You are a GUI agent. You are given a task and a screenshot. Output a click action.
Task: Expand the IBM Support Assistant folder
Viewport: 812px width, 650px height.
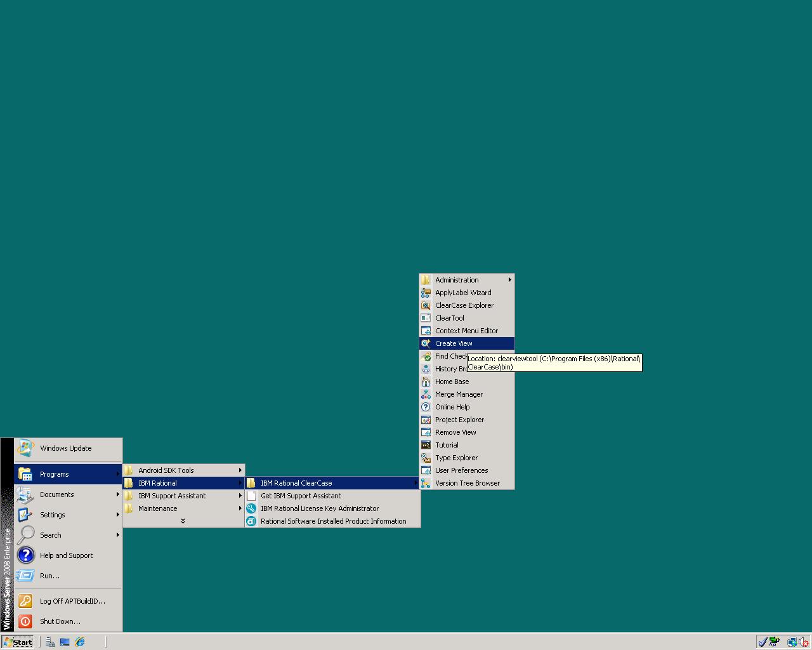click(183, 496)
